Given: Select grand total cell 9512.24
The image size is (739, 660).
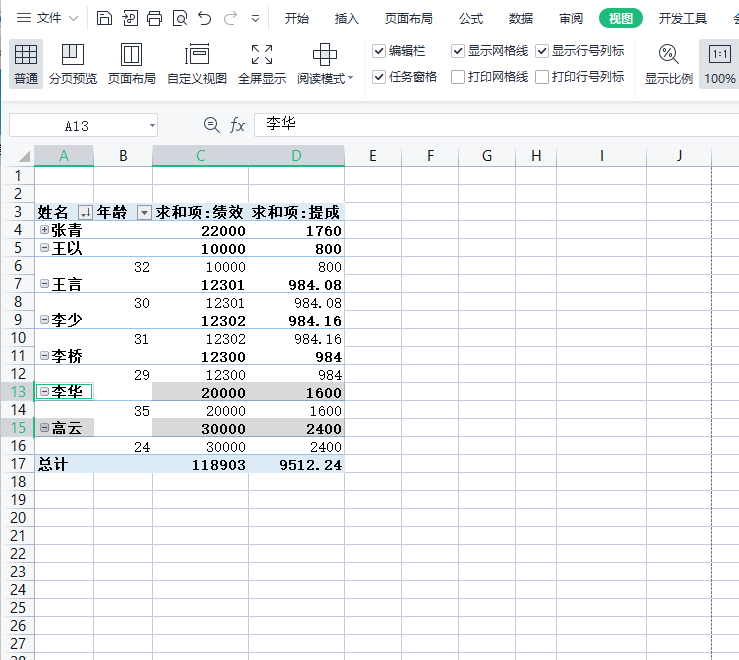Looking at the screenshot, I should point(296,464).
